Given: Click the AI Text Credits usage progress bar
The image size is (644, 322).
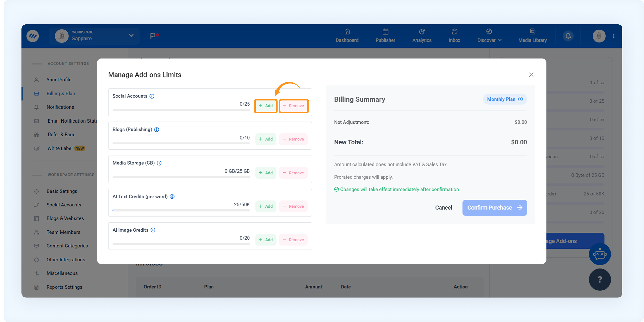Looking at the screenshot, I should click(x=181, y=211).
